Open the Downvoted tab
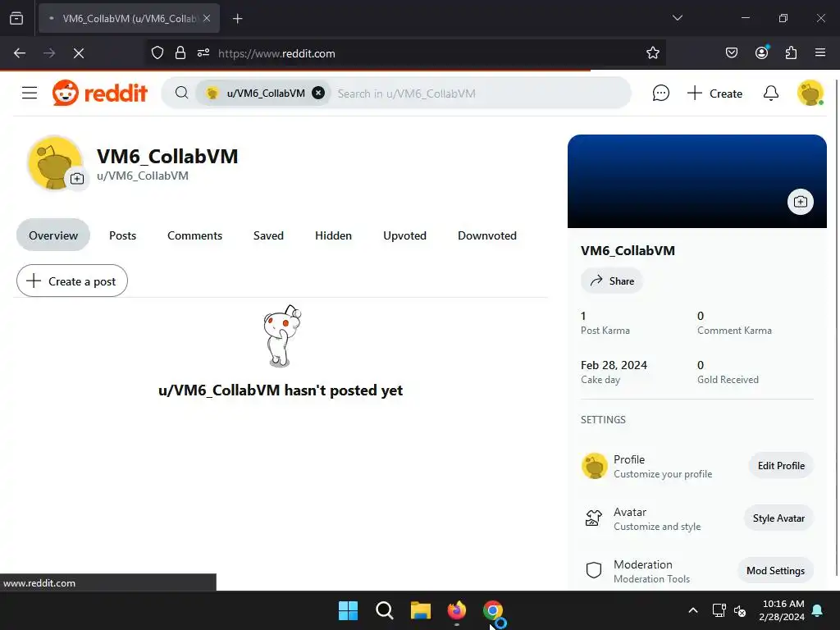 tap(487, 235)
